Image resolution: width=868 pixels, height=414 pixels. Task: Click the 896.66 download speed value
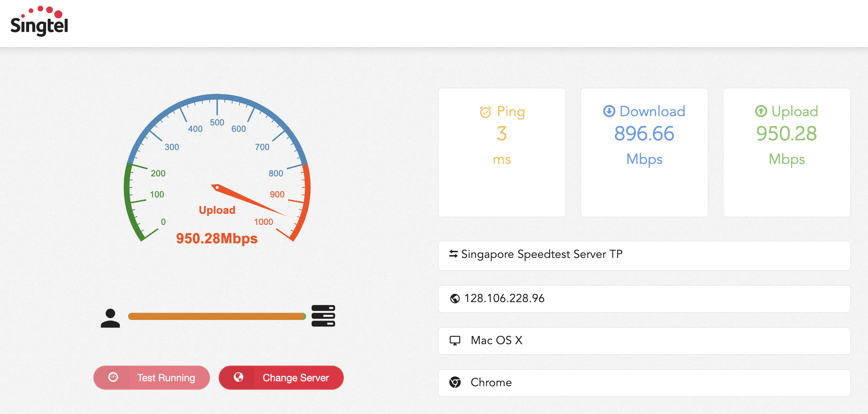coord(644,134)
